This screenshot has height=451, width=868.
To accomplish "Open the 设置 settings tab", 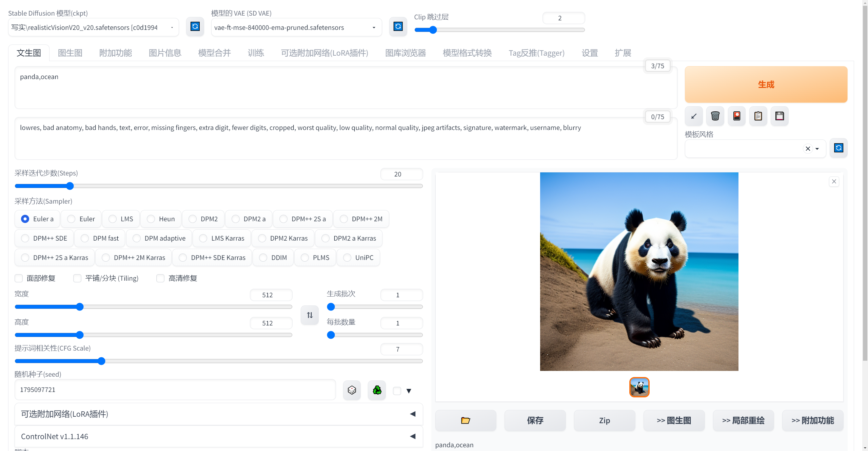I will pyautogui.click(x=590, y=53).
